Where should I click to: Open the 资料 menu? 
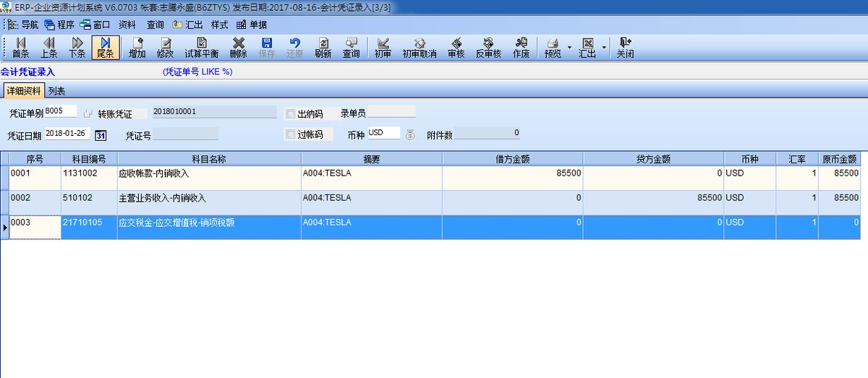[x=127, y=24]
